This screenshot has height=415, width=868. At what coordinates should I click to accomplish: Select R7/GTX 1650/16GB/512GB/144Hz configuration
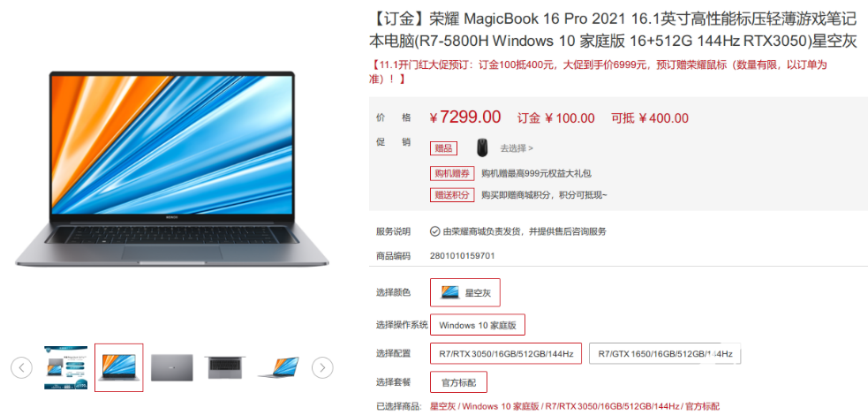pyautogui.click(x=665, y=353)
